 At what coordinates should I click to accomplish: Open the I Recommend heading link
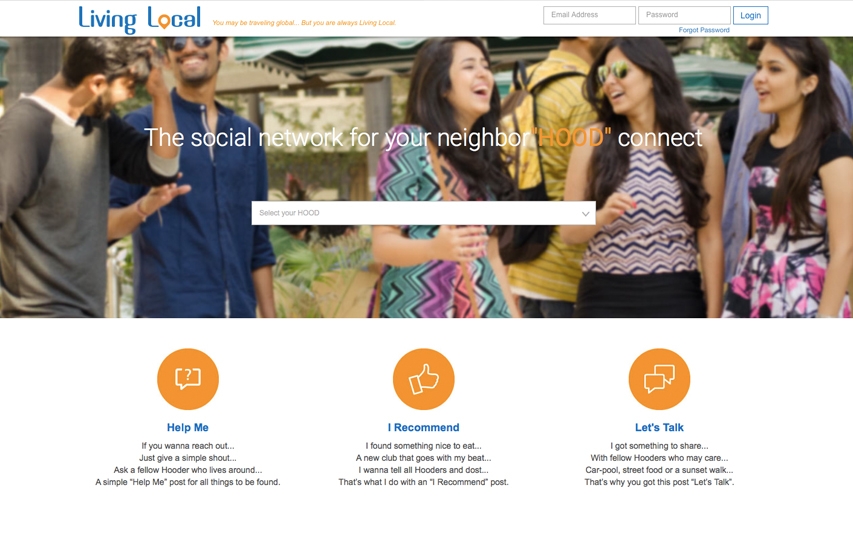[x=423, y=427]
